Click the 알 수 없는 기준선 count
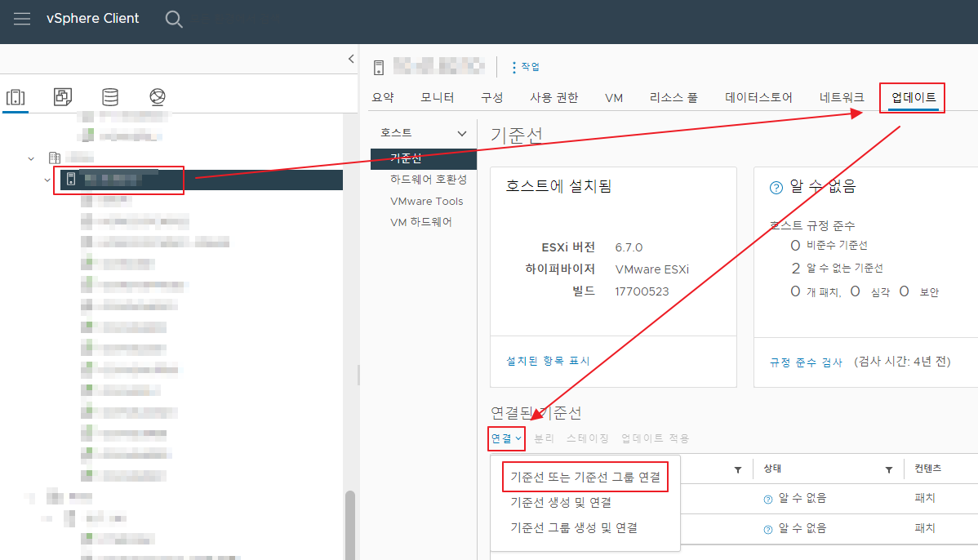The height and width of the screenshot is (560, 978). [795, 268]
